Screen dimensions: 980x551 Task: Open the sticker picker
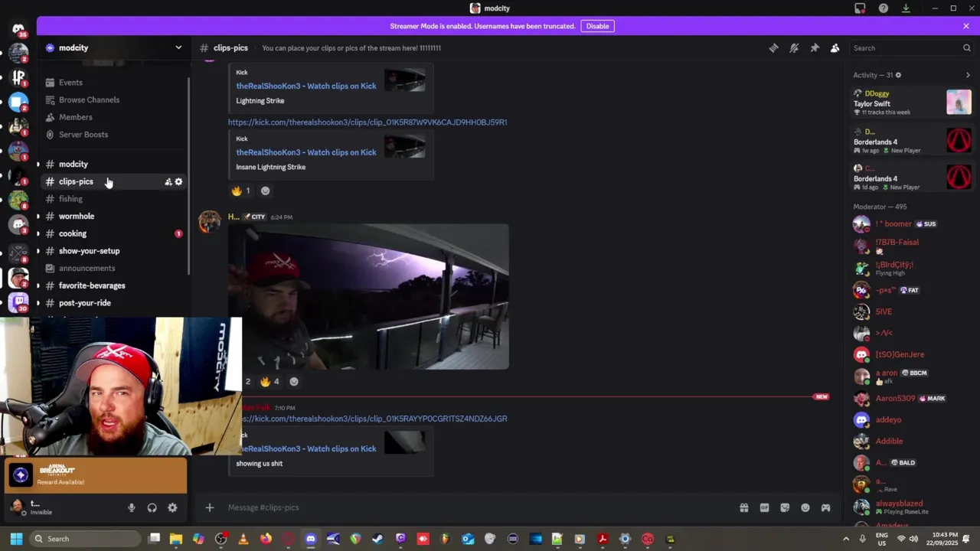click(785, 507)
